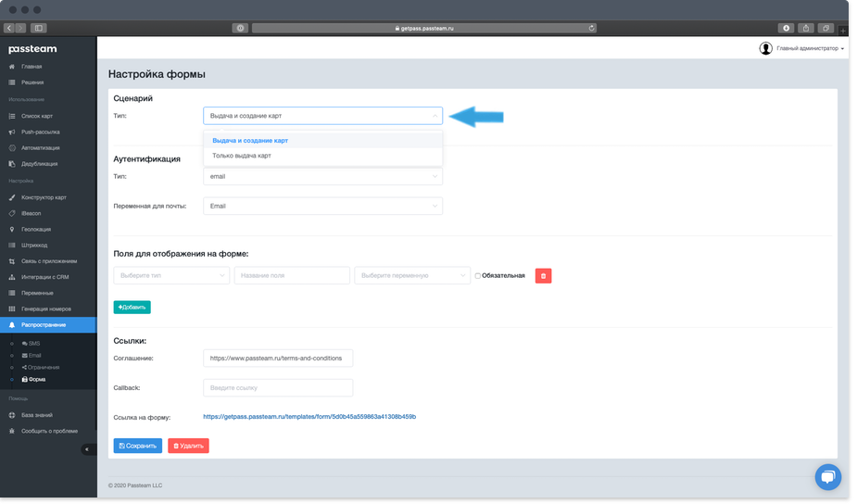Screen dimensions: 857x504
Task: Click the Callback link input field
Action: tap(278, 388)
